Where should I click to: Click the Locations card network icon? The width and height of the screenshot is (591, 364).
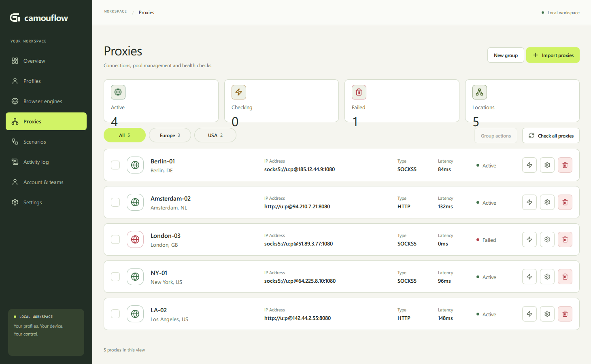(480, 92)
